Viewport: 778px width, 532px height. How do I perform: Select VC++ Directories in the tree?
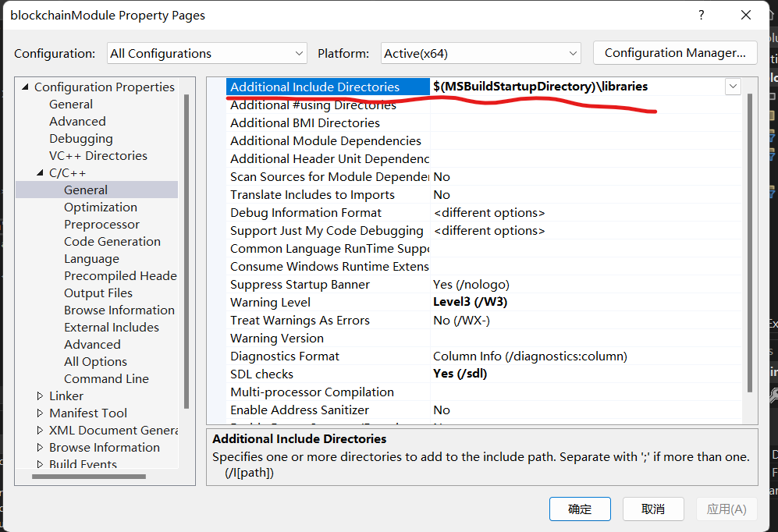tap(98, 156)
